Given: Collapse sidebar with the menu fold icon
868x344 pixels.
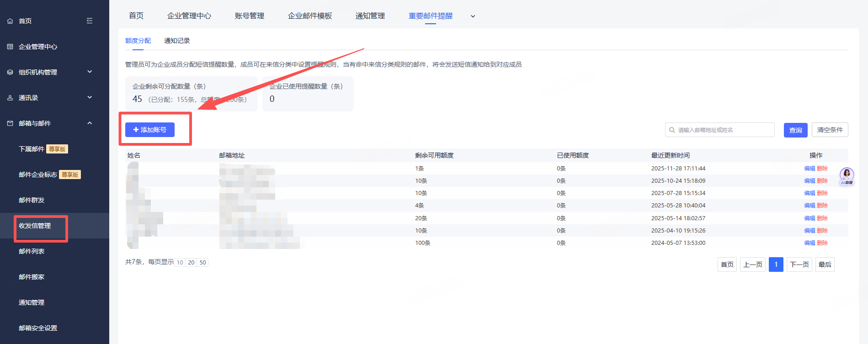Looking at the screenshot, I should (90, 21).
